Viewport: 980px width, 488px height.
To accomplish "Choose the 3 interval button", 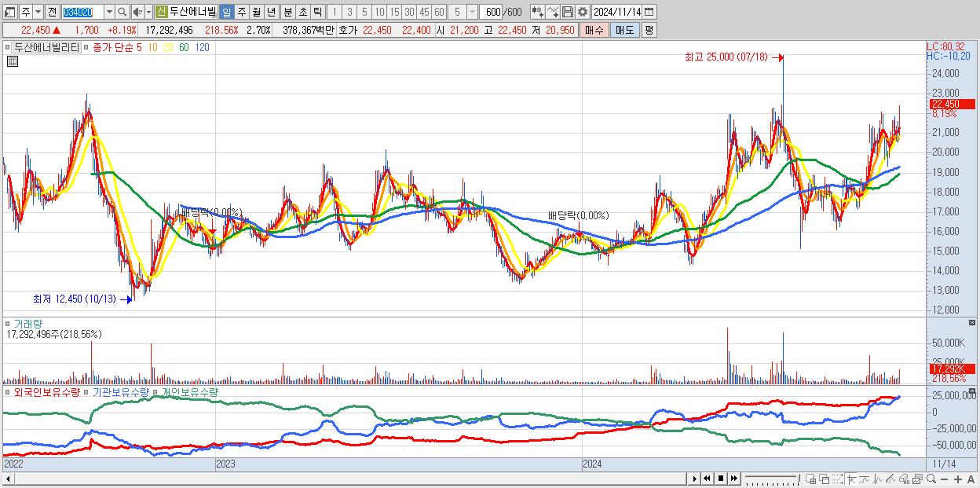I will point(349,13).
